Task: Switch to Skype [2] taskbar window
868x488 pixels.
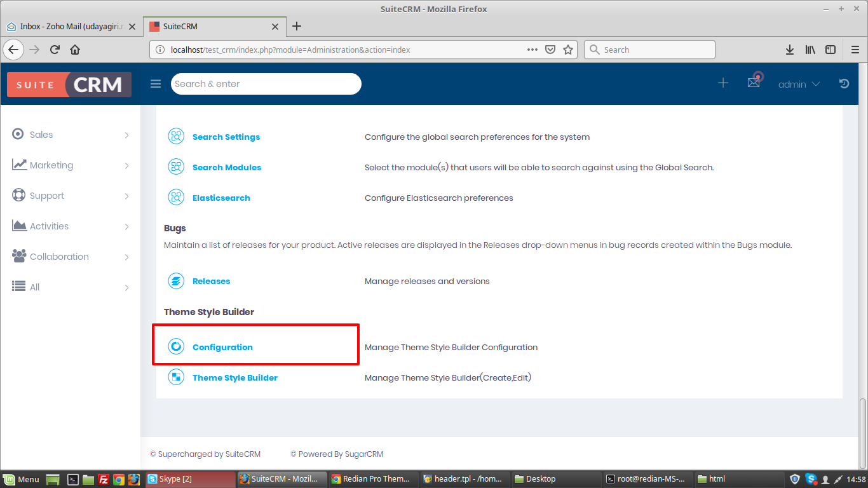Action: (x=189, y=479)
